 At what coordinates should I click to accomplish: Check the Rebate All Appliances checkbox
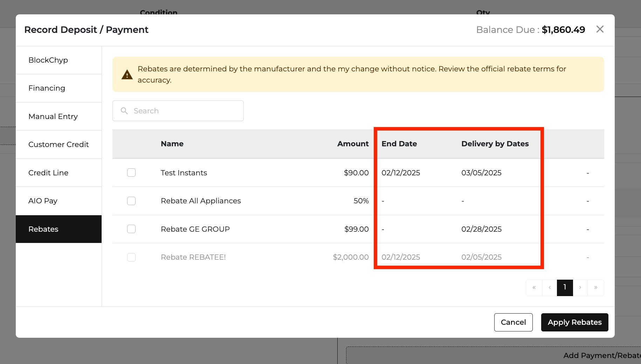pos(131,201)
